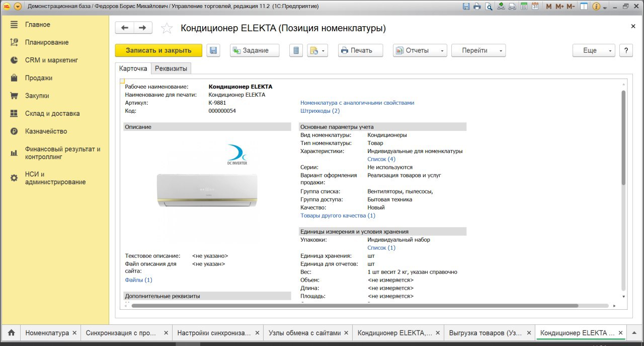Open the Штрихкоды (2) link
644x346 pixels.
pos(320,111)
